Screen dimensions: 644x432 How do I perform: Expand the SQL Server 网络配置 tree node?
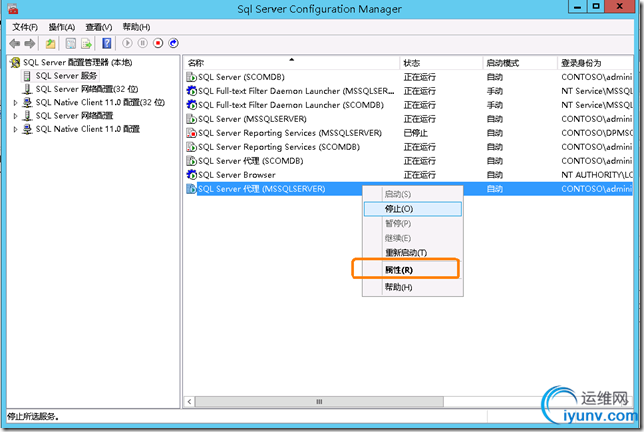(x=15, y=116)
